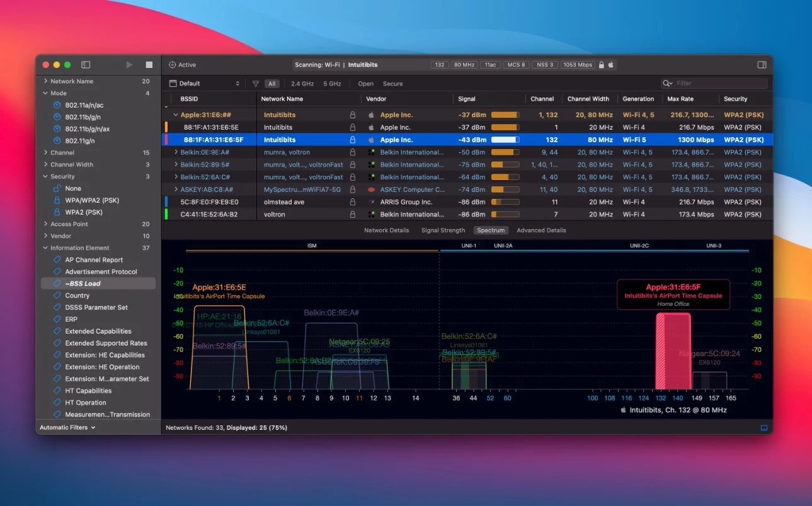Viewport: 812px width, 506px height.
Task: Click the tag icon beside Country
Action: [x=57, y=296]
